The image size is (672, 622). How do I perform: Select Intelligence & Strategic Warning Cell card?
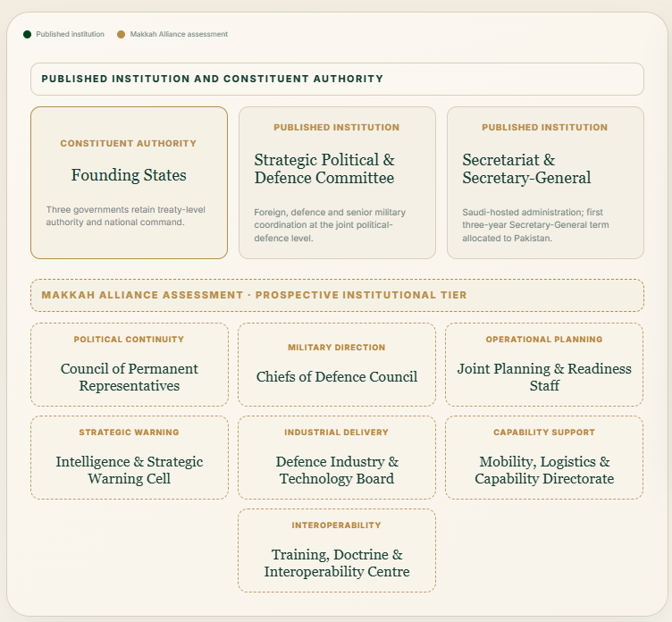coord(129,458)
